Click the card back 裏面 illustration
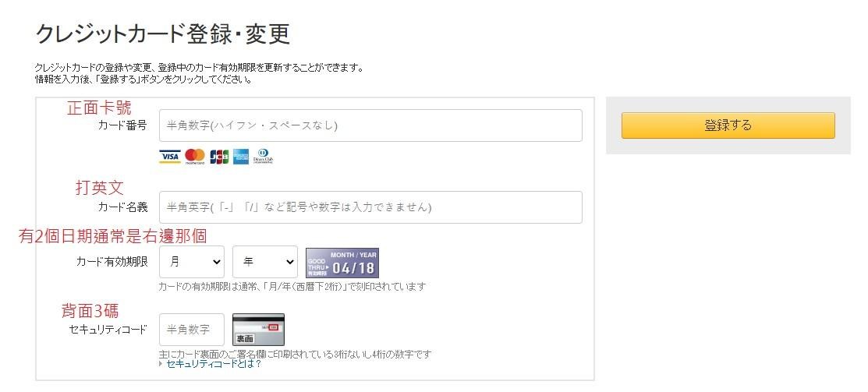This screenshot has width=868, height=392. pos(259,330)
